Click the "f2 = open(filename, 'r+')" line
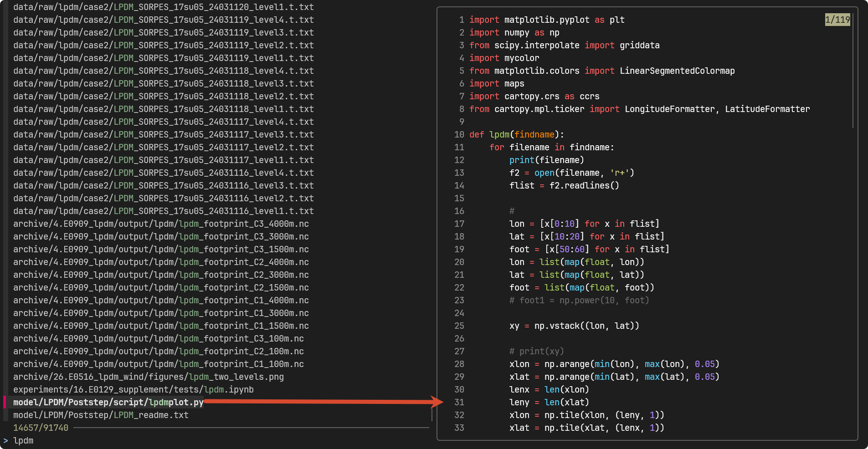 (572, 173)
